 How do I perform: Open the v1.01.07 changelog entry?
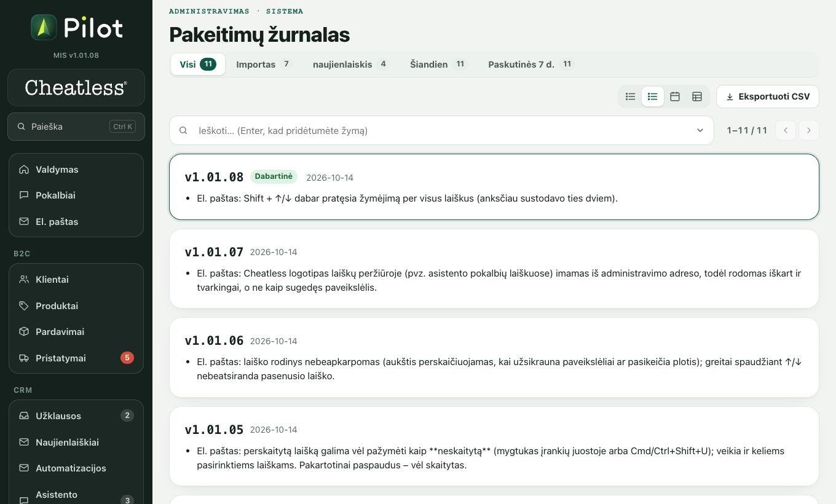pyautogui.click(x=494, y=269)
